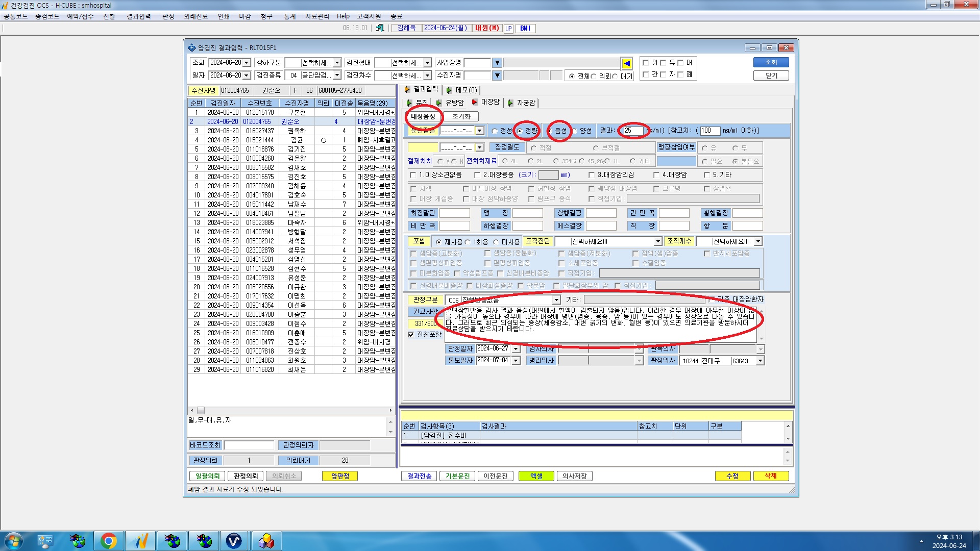Viewport: 980px width, 551px height.
Task: Click the 결과전송 button
Action: (x=420, y=476)
